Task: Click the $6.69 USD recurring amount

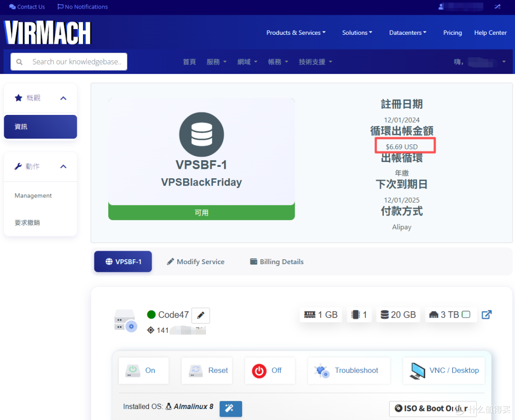Action: coord(402,147)
